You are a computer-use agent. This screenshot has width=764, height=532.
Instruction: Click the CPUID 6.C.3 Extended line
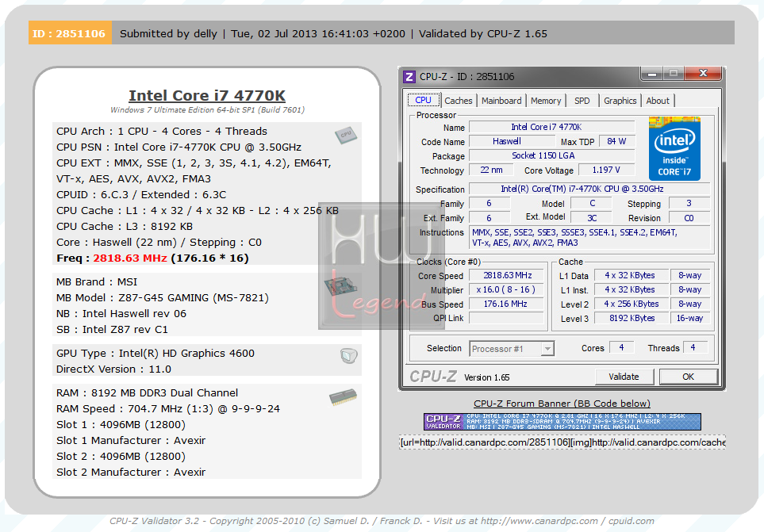tap(141, 195)
